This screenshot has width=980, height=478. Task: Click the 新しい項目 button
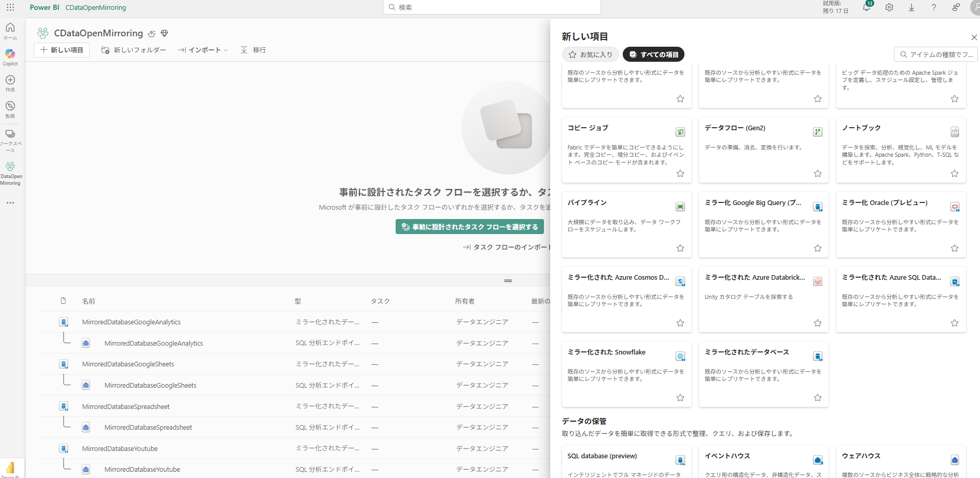coord(62,50)
